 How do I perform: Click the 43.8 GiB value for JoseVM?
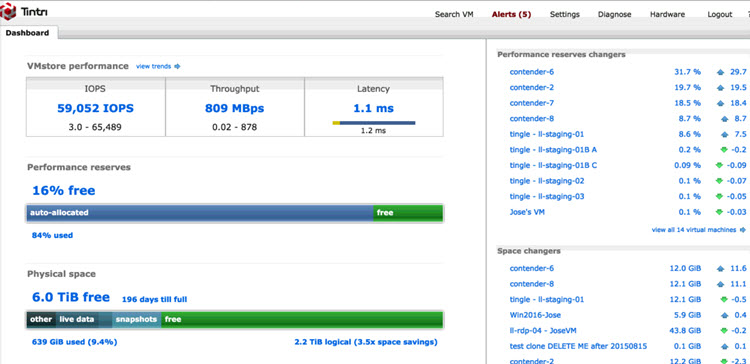685,331
